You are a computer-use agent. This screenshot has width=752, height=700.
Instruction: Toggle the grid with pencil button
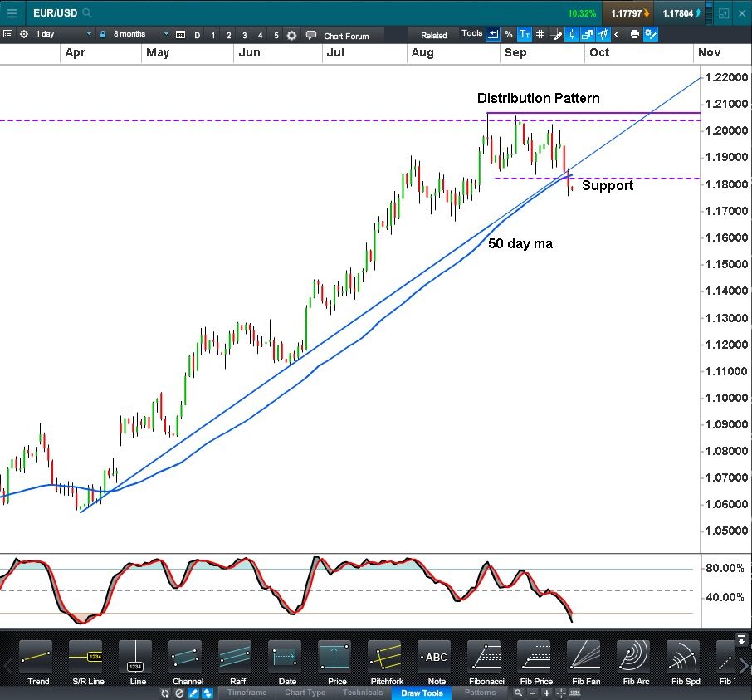click(556, 34)
